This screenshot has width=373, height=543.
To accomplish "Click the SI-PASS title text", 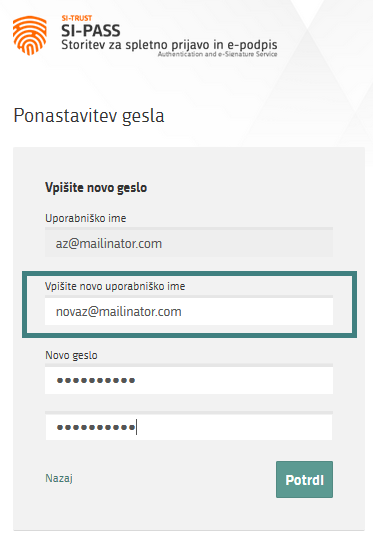I will pos(91,31).
